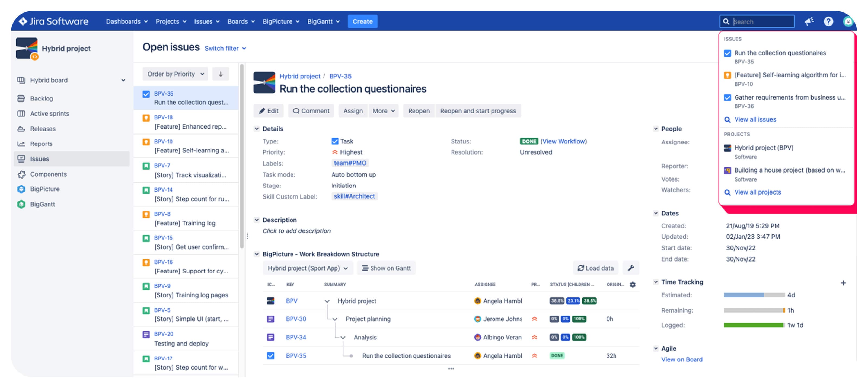868x388 pixels.
Task: Click the BPV-30 epic icon in WBS table
Action: 270,319
